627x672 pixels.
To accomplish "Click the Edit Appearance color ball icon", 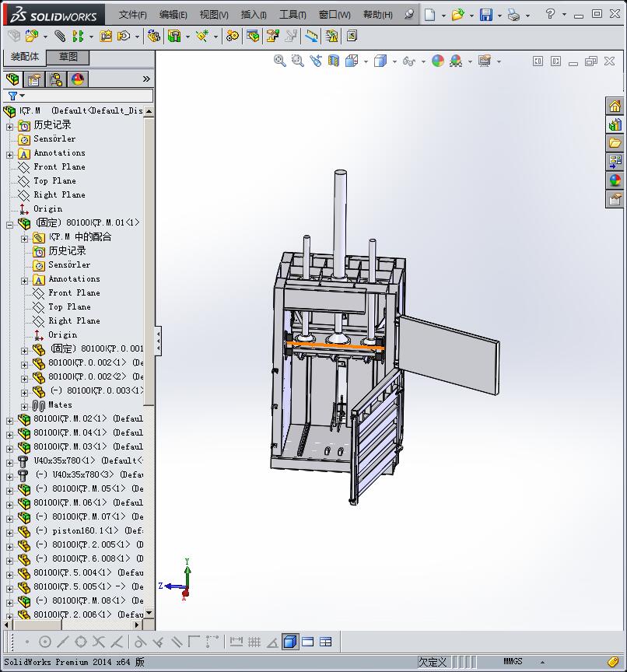I will click(x=437, y=61).
